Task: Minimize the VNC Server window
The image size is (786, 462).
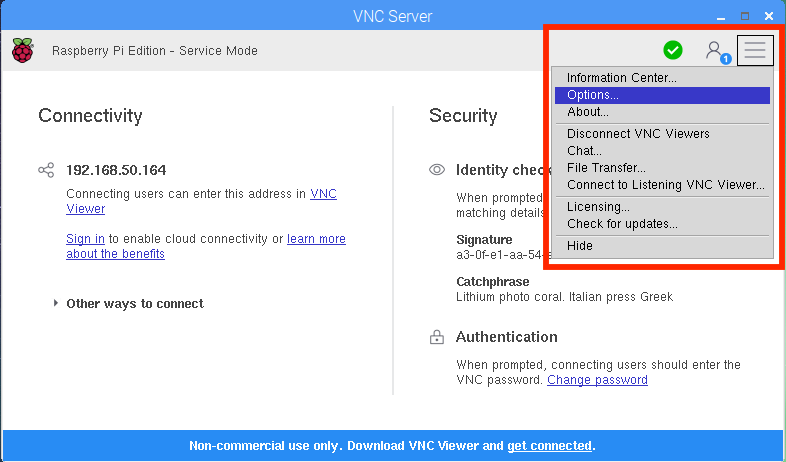Action: [x=721, y=17]
